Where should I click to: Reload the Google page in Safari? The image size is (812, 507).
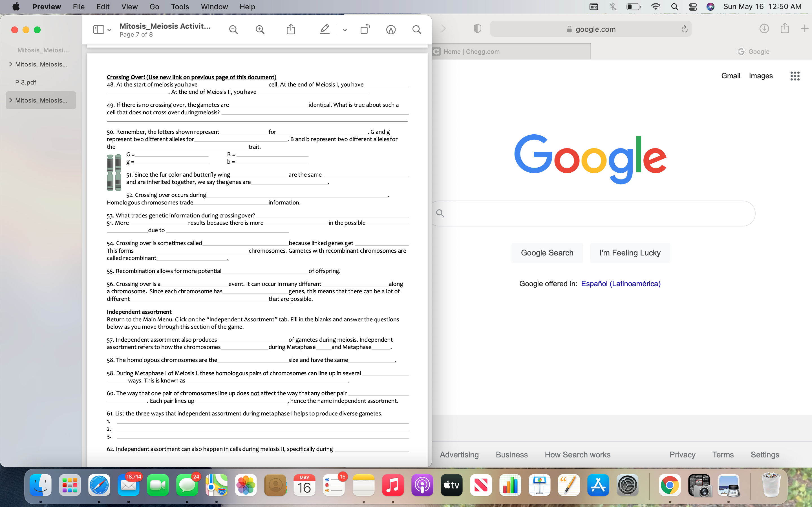tap(684, 29)
